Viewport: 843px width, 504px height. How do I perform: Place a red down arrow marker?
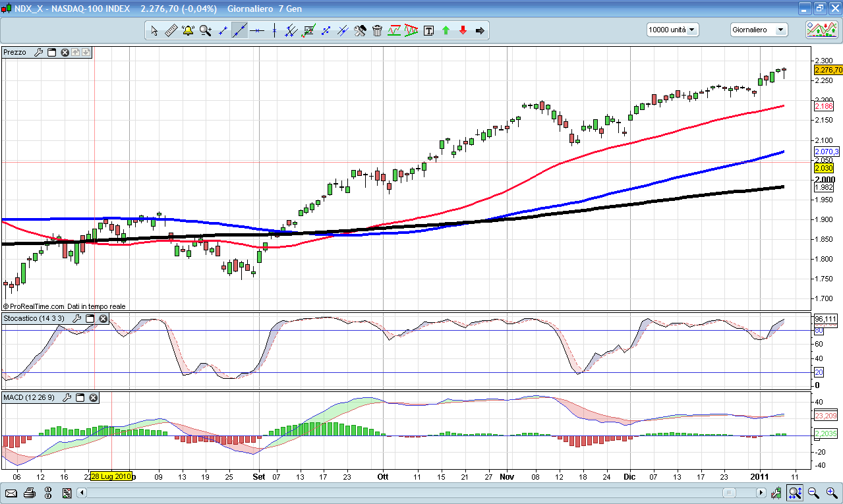tap(463, 30)
